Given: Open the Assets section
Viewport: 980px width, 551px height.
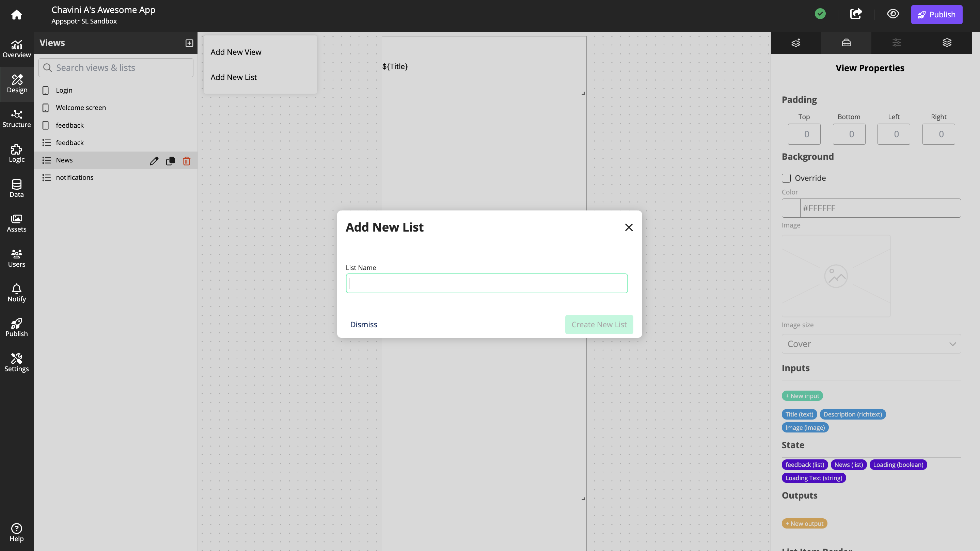Looking at the screenshot, I should pyautogui.click(x=17, y=223).
